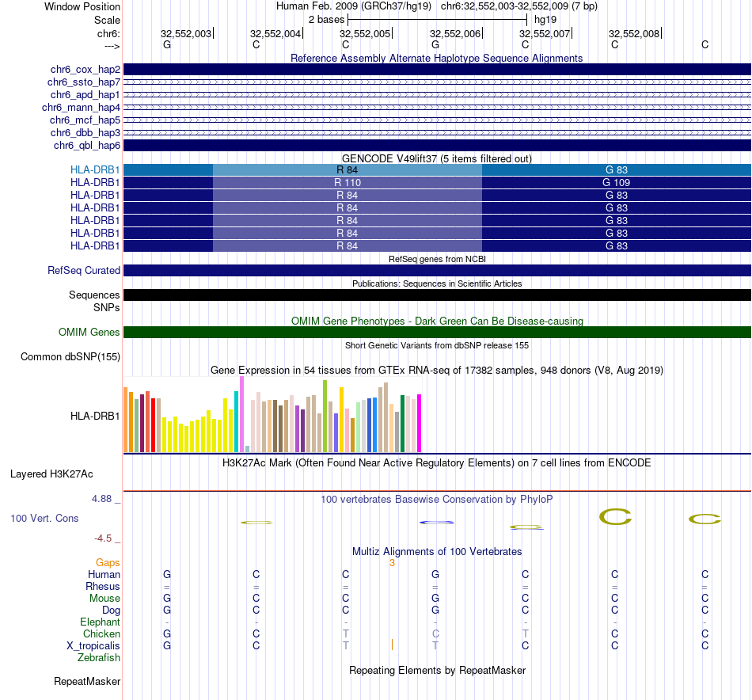This screenshot has height=700, width=752.
Task: Click chr6:32,552,003-32,552,009 (7 bp) position text
Action: point(519,6)
